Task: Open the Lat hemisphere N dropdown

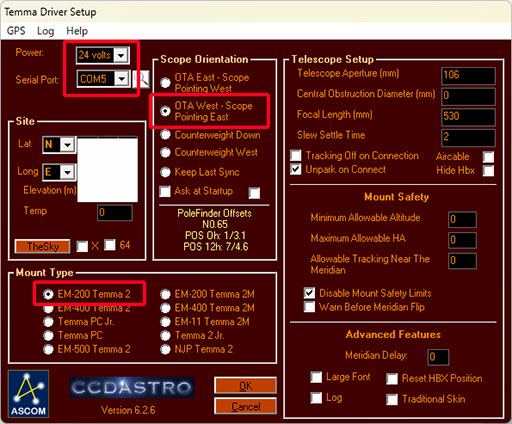Action: tap(68, 145)
